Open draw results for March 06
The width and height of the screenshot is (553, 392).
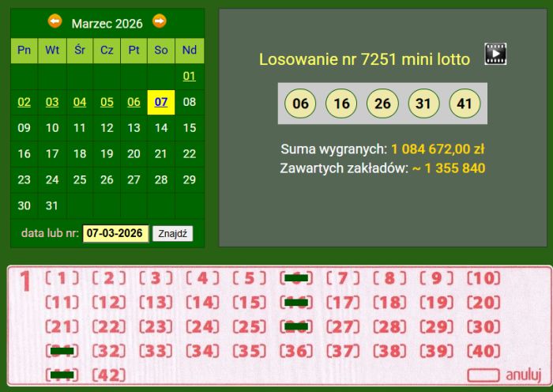pyautogui.click(x=134, y=102)
